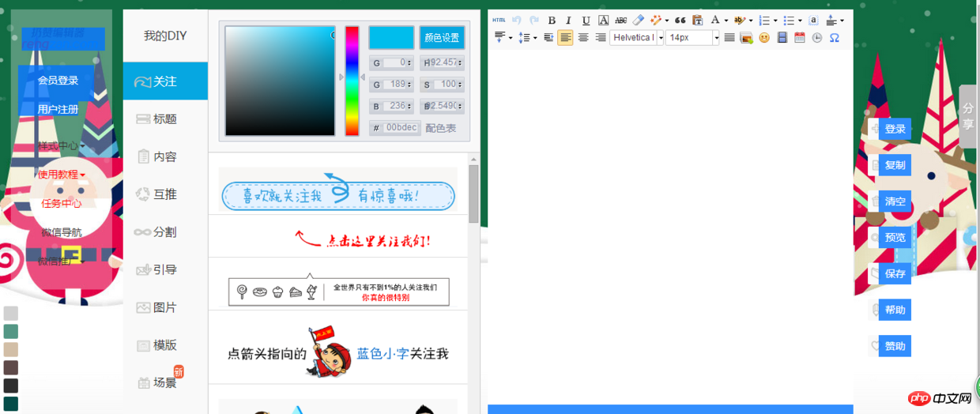980x414 pixels.
Task: Justify text alignment
Action: [729, 37]
